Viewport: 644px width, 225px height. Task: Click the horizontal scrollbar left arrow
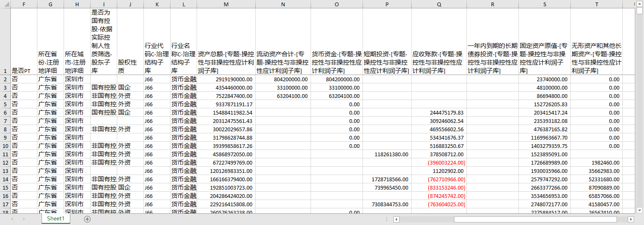(396, 219)
